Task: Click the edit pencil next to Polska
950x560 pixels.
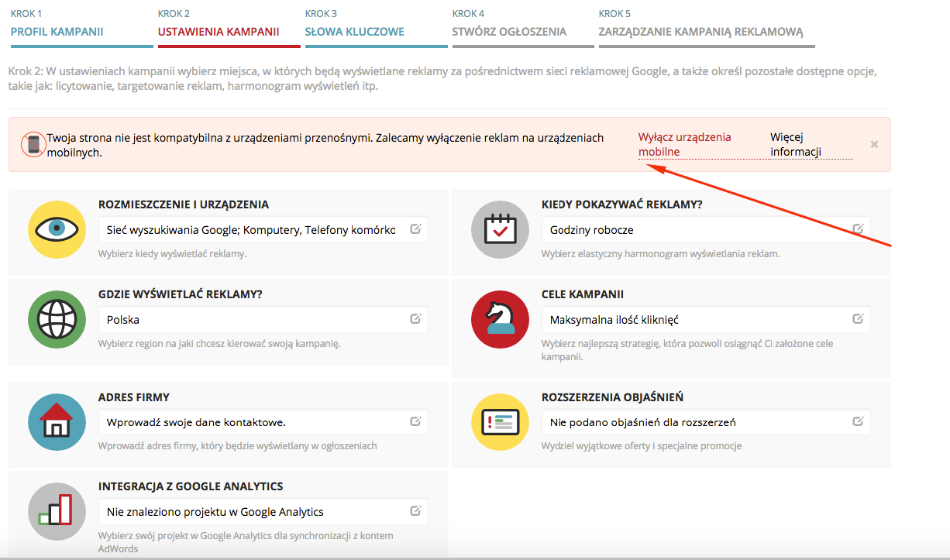Action: (416, 319)
